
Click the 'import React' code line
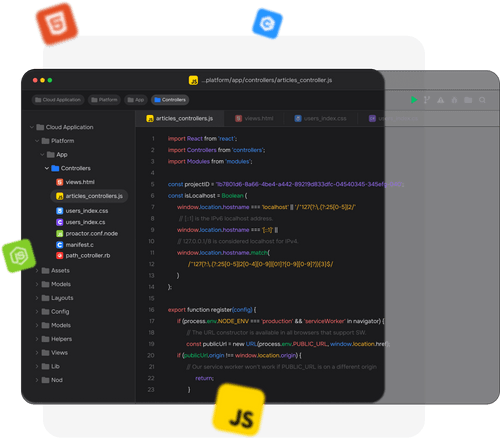pyautogui.click(x=202, y=139)
